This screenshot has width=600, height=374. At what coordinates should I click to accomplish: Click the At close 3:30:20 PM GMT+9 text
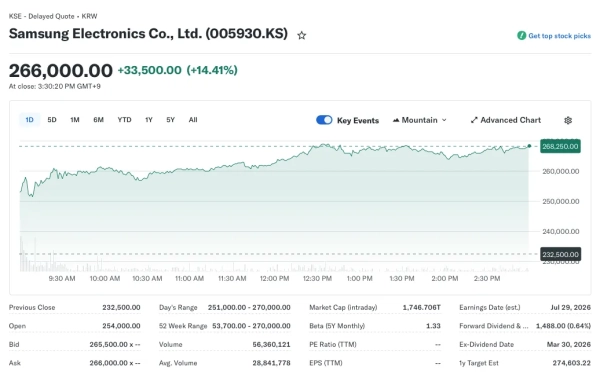coord(55,87)
